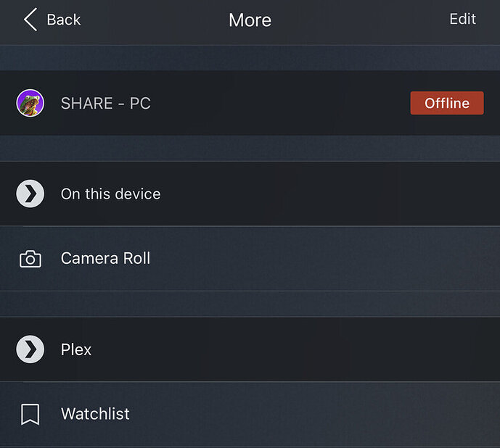The height and width of the screenshot is (448, 500).
Task: Click the Watchlist bookmark icon
Action: [x=30, y=414]
